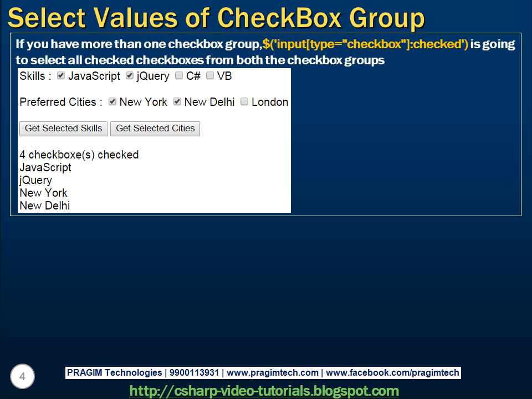The image size is (532, 399).
Task: Uncheck the New York city checkbox
Action: click(x=112, y=102)
